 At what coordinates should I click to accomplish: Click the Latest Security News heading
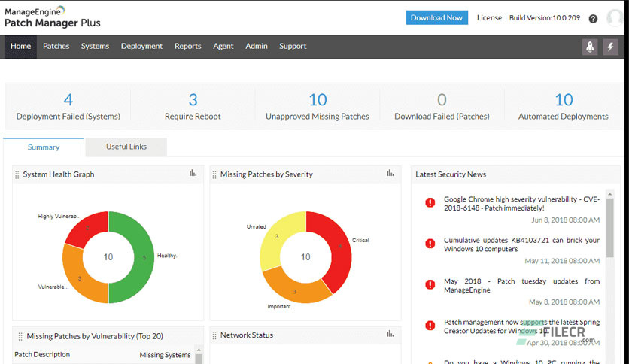(x=451, y=174)
